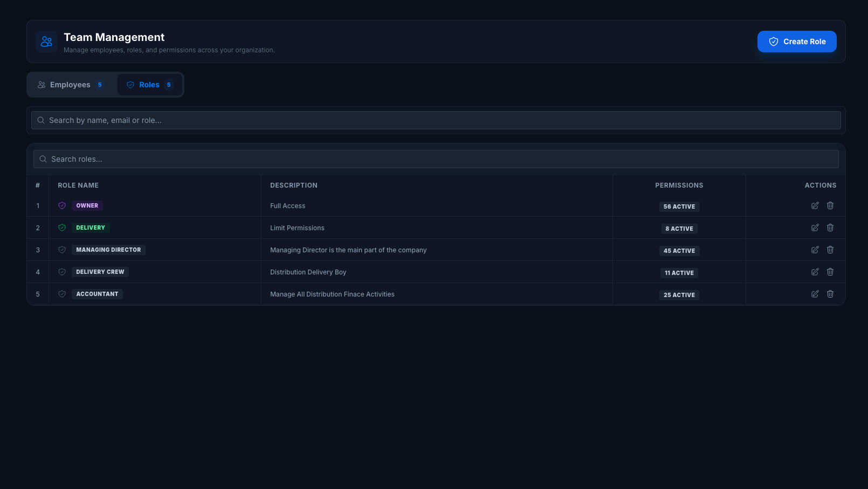The width and height of the screenshot is (868, 489).
Task: Create a new role
Action: [797, 42]
